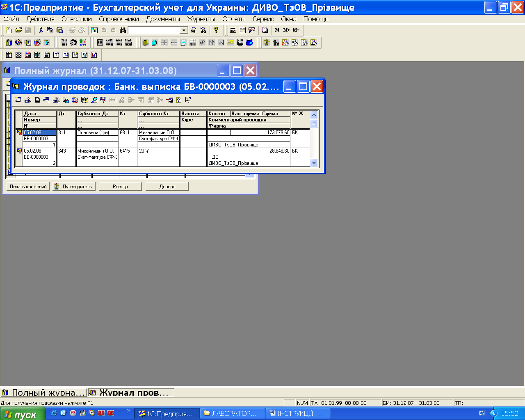
Task: Click the НАКЛ waybill document icon
Action: 119,43
